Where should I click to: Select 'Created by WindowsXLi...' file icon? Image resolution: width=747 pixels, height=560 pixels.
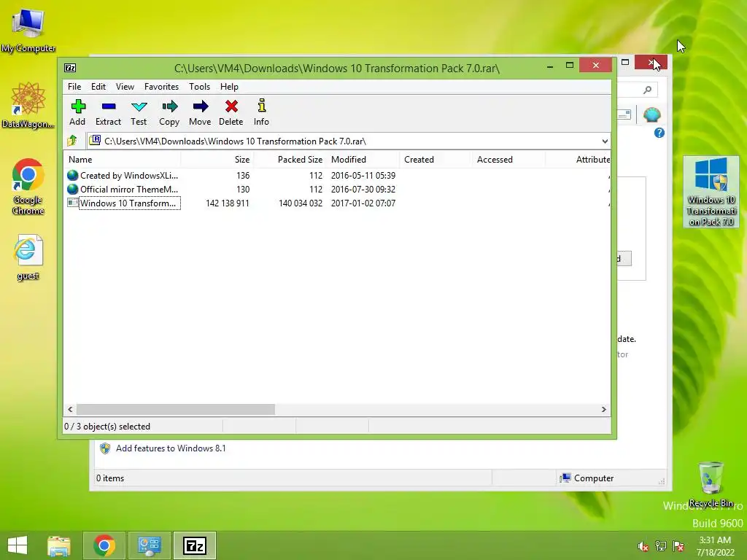(x=72, y=175)
